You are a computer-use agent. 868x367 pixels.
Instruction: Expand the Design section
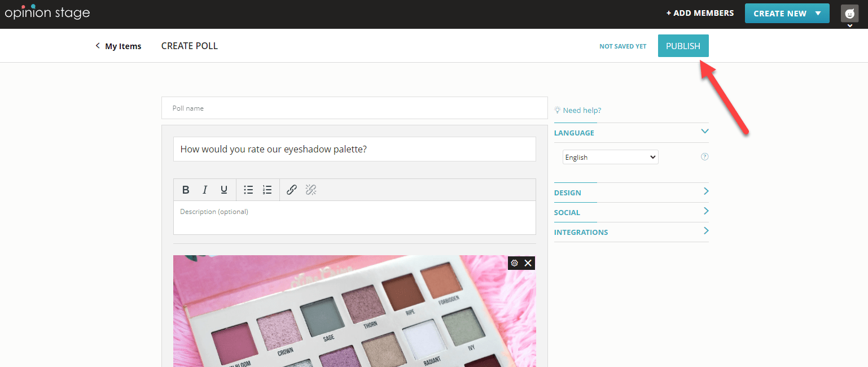tap(705, 192)
